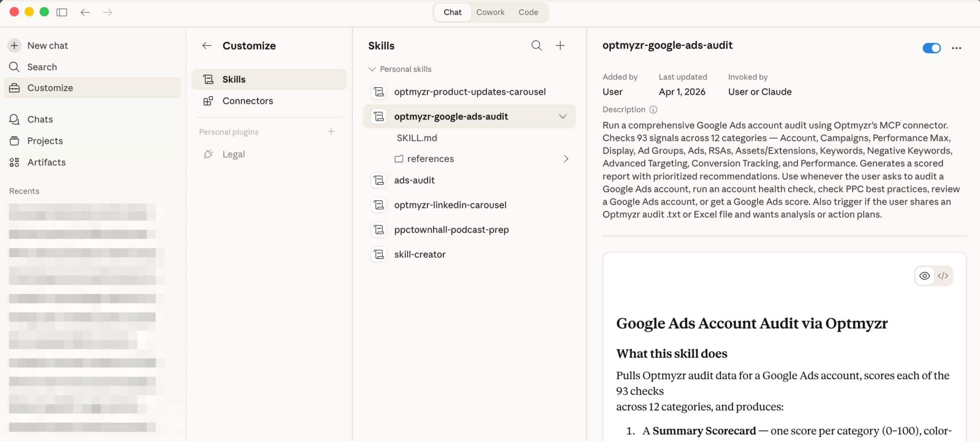Click the ppctownhall-podcast-prep skill icon
Image resolution: width=980 pixels, height=441 pixels.
pos(379,230)
